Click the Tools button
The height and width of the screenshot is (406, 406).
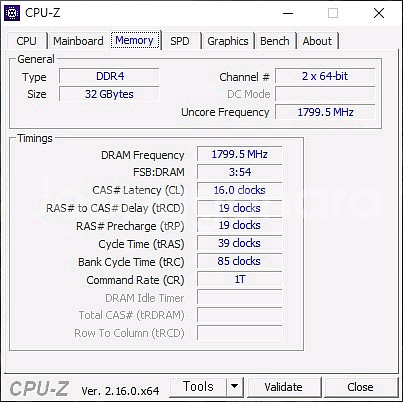[x=198, y=387]
